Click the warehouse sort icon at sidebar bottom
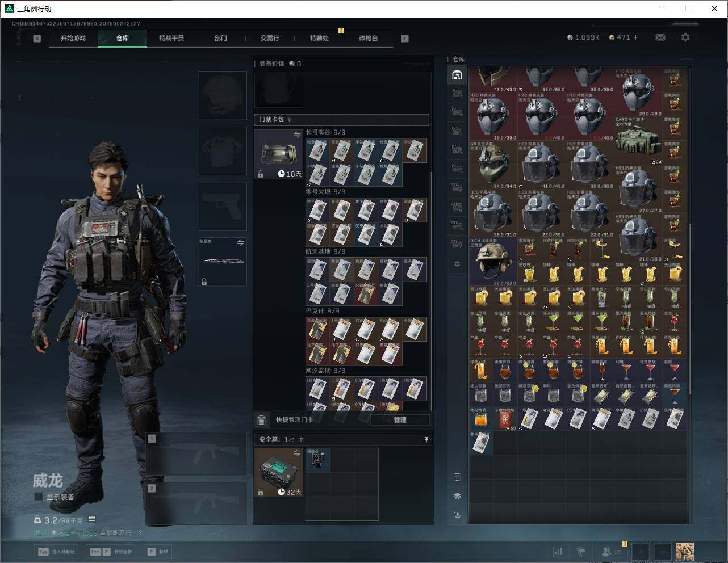Image resolution: width=728 pixels, height=563 pixels. pyautogui.click(x=457, y=515)
